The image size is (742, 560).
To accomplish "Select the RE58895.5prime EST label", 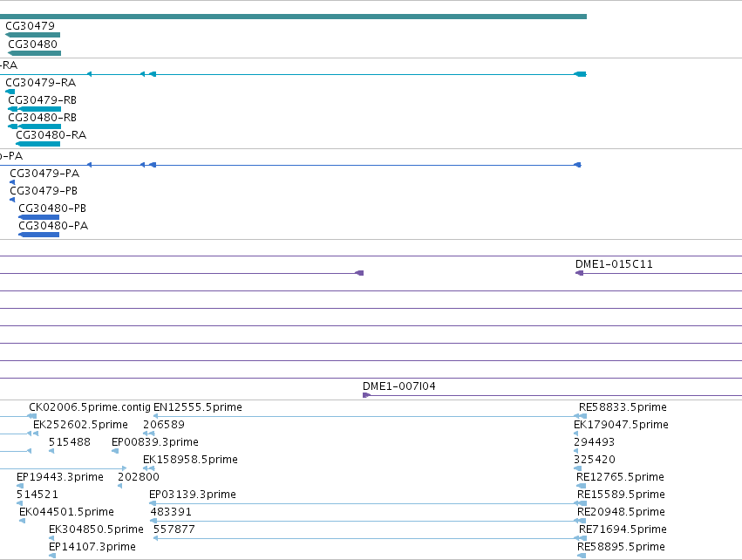I will (621, 547).
